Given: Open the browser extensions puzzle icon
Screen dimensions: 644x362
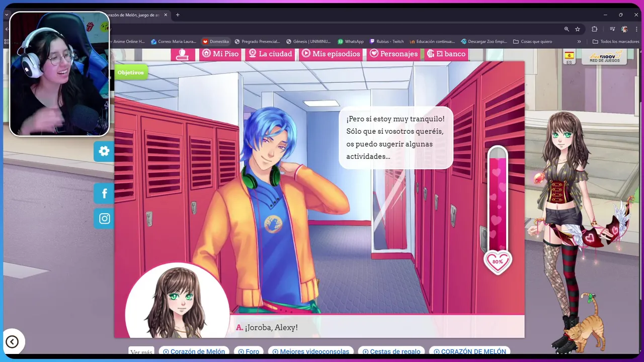Looking at the screenshot, I should click(x=594, y=29).
